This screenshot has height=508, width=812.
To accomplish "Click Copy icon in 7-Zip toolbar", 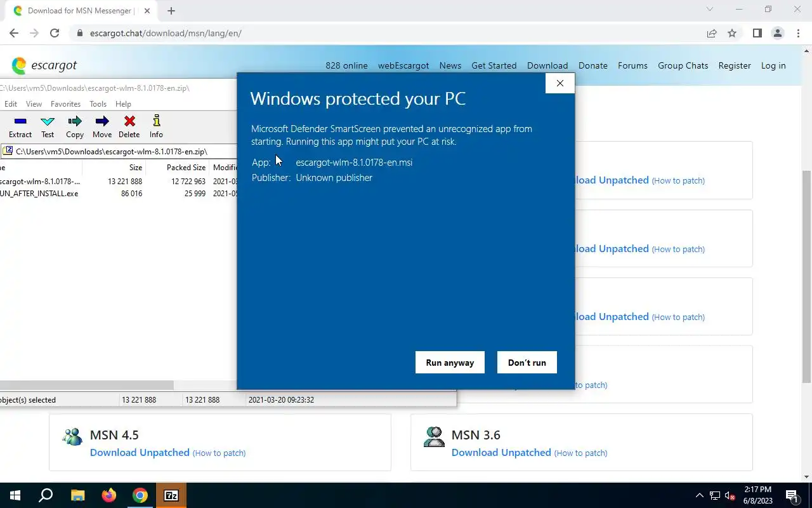I will point(75,126).
